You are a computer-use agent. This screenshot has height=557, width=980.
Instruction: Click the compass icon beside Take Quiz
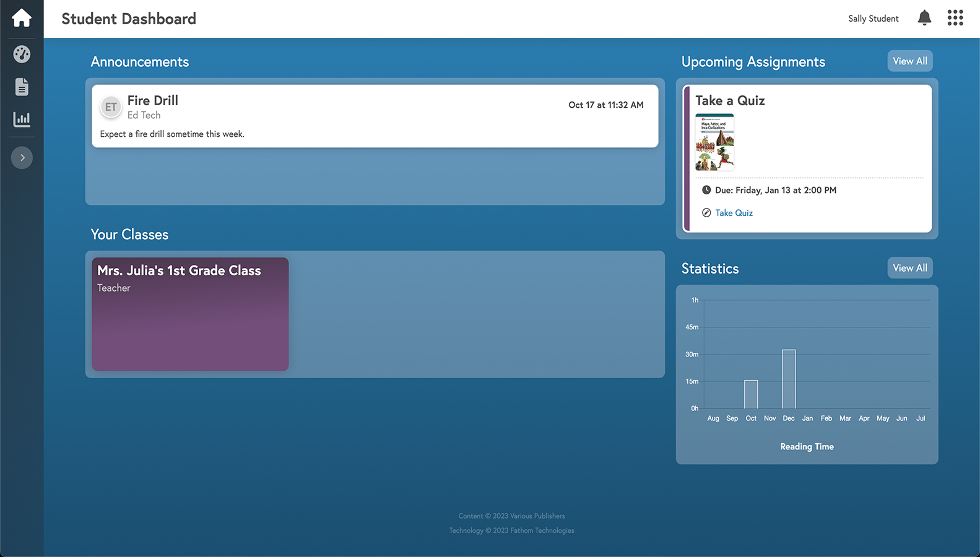tap(706, 213)
